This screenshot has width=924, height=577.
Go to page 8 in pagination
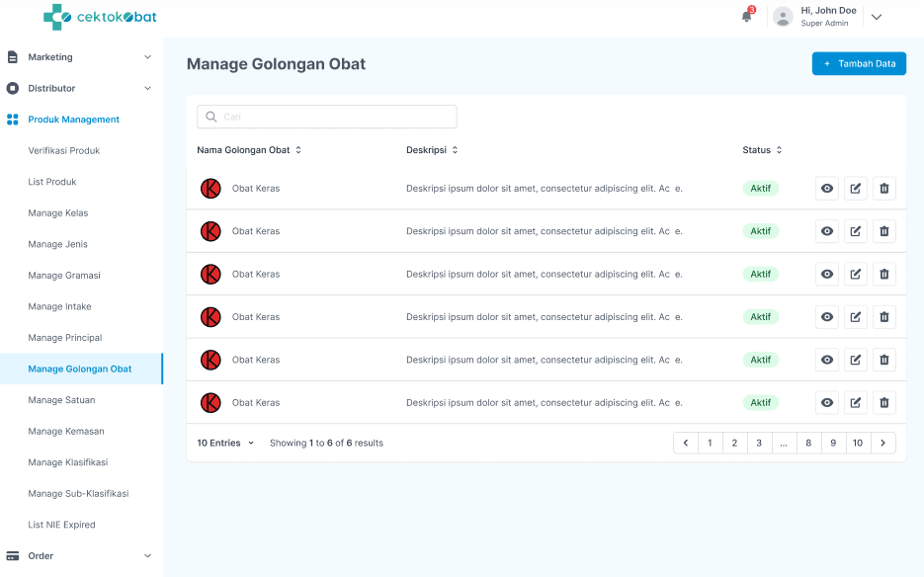(808, 444)
